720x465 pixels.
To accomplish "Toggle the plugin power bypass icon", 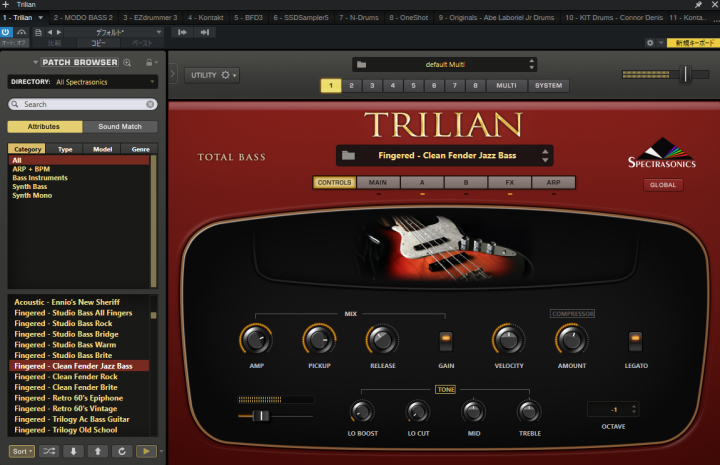I will pyautogui.click(x=6, y=32).
